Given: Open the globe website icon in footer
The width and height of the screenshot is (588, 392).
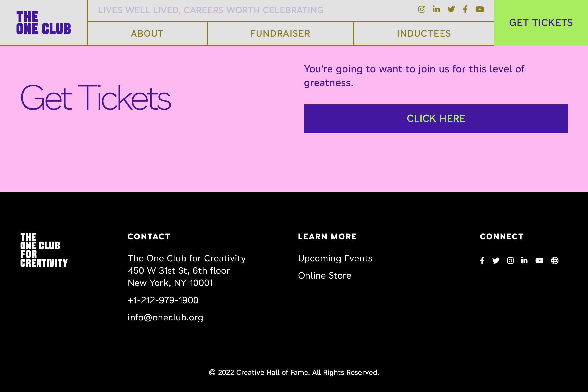Looking at the screenshot, I should click(x=555, y=261).
